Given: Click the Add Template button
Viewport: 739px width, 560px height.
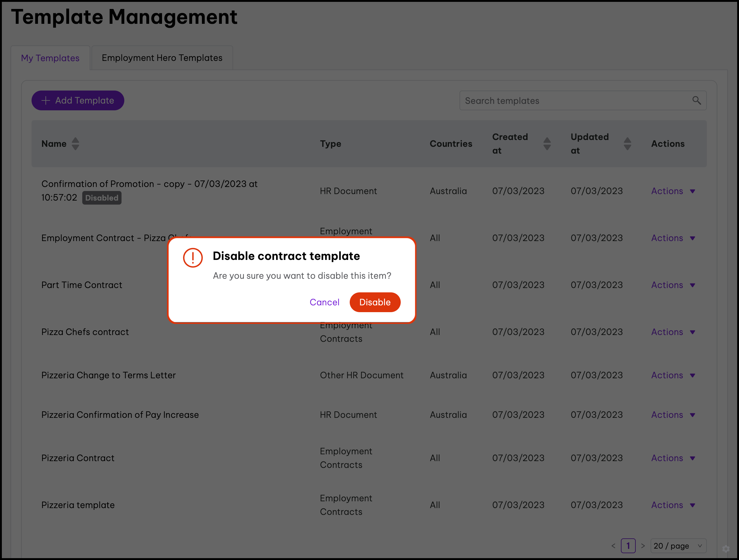Looking at the screenshot, I should click(x=78, y=100).
